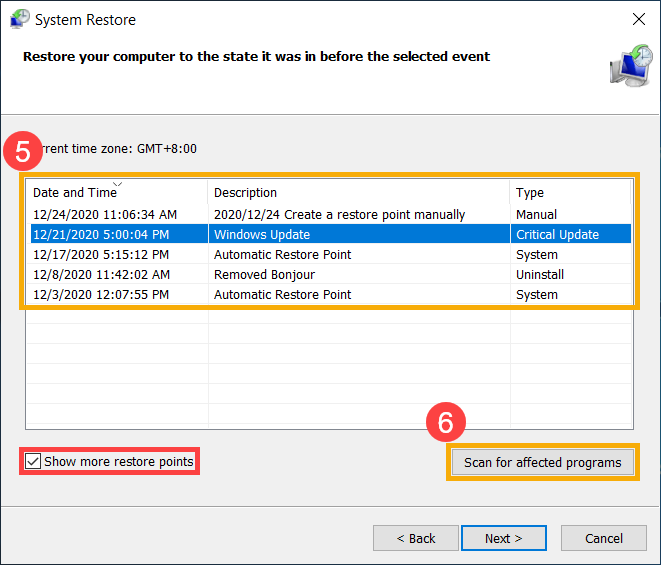Viewport: 661px width, 565px height.
Task: Cancel the System Restore wizard
Action: pyautogui.click(x=603, y=538)
